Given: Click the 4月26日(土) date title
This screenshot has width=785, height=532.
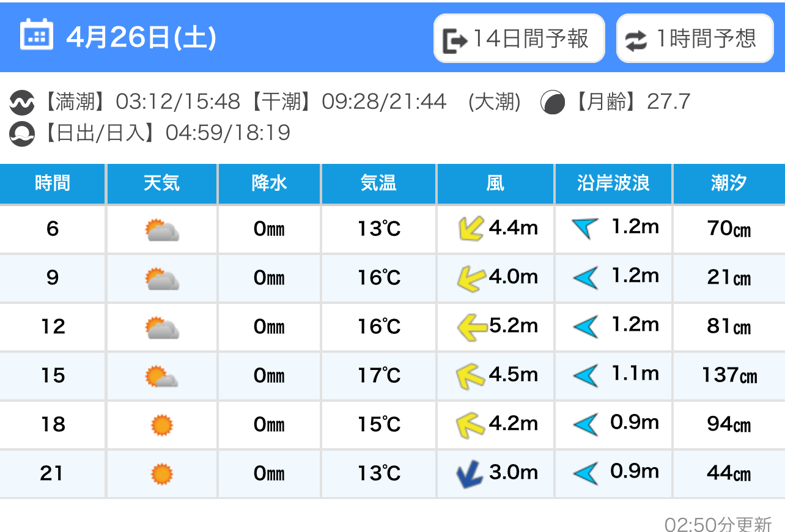Looking at the screenshot, I should coord(141,37).
